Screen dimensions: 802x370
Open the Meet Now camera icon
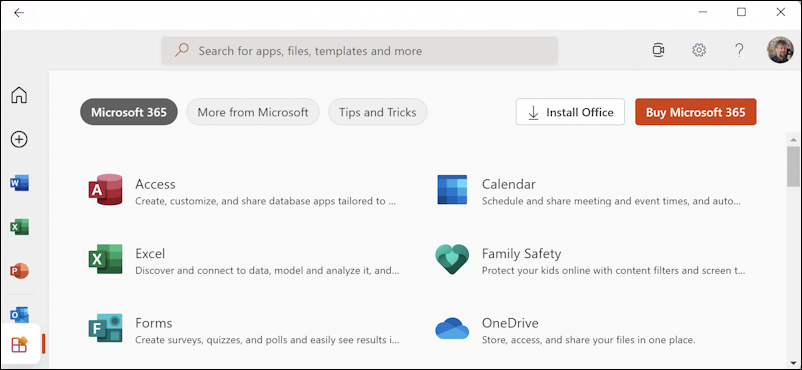(x=658, y=50)
